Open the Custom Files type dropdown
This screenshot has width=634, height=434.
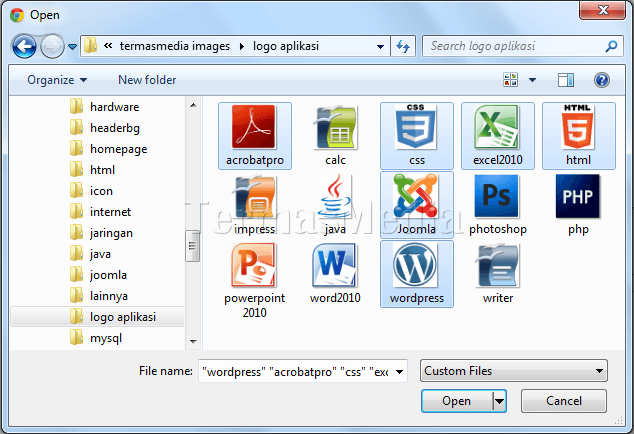(514, 371)
